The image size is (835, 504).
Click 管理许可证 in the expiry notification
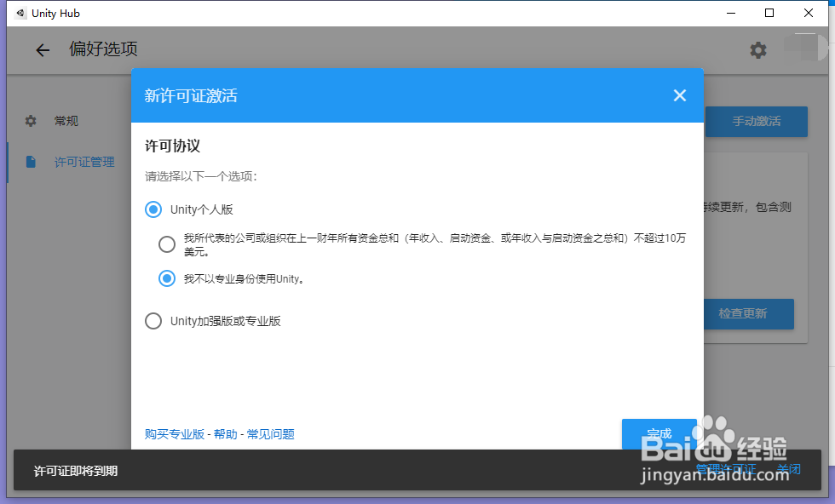click(x=726, y=469)
